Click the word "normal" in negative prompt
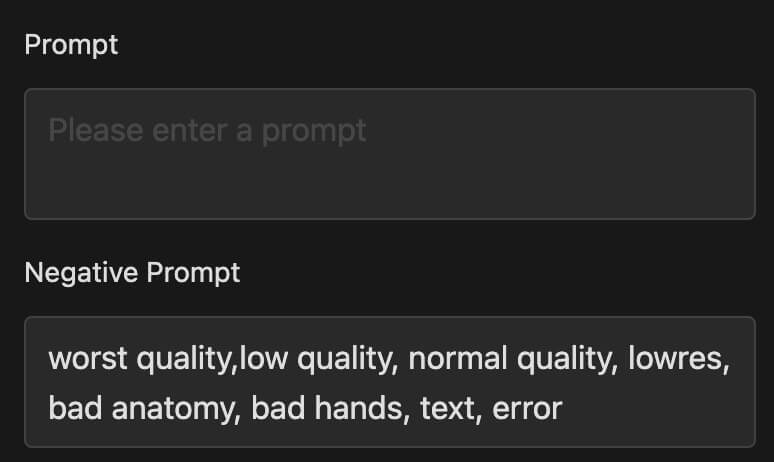The width and height of the screenshot is (774, 462). (458, 359)
